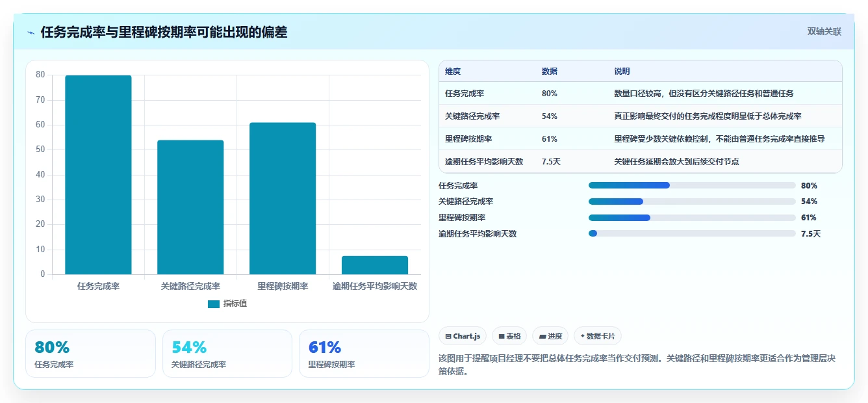
Task: Click the y-axis value 80
Action: tap(40, 75)
